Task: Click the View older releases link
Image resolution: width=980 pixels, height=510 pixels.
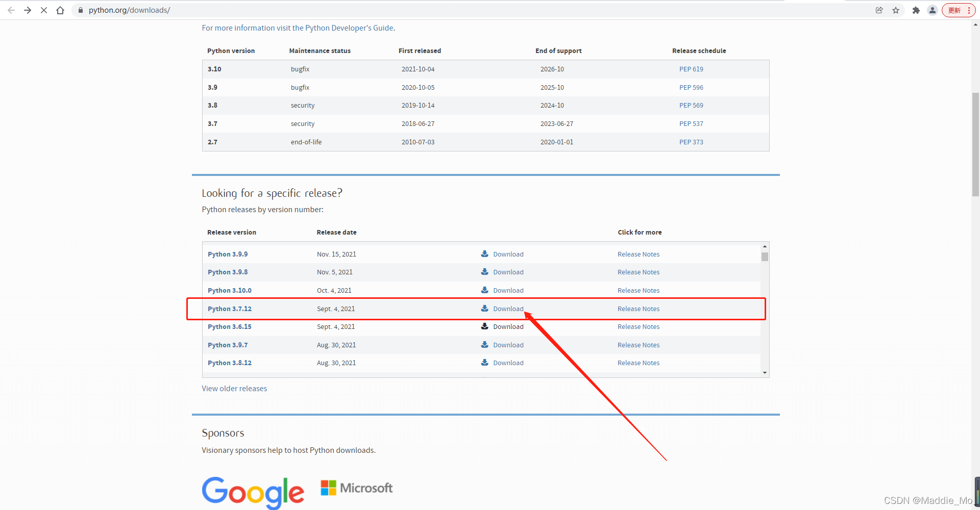Action: pos(234,388)
